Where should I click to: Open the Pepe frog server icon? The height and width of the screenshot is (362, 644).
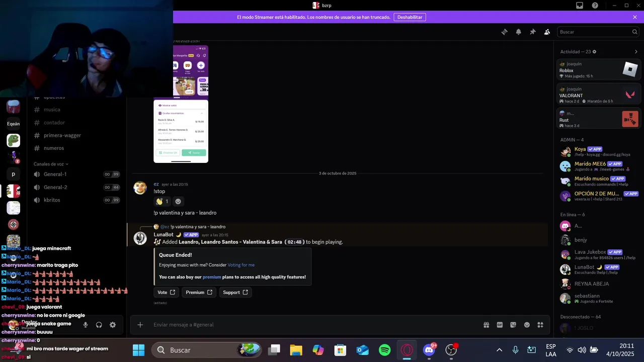(14, 140)
